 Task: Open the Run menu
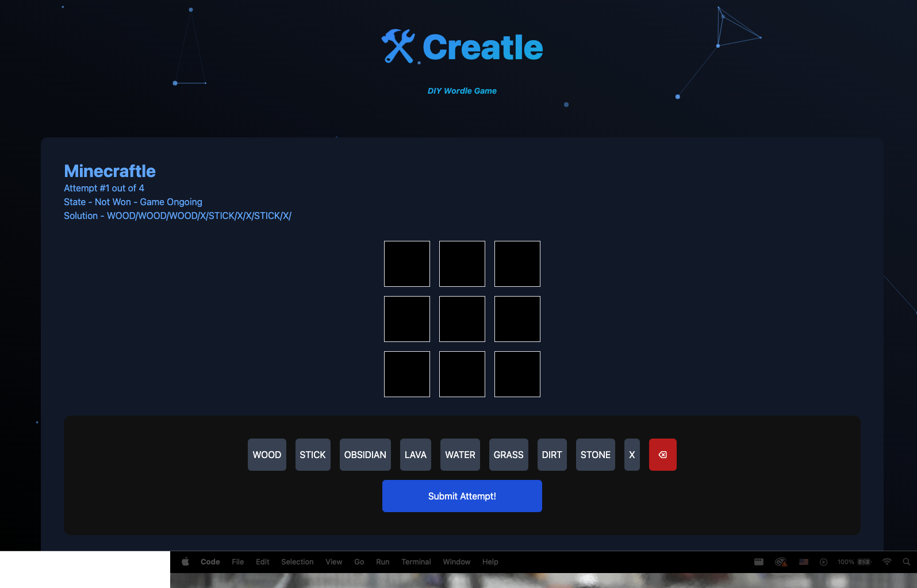point(383,562)
